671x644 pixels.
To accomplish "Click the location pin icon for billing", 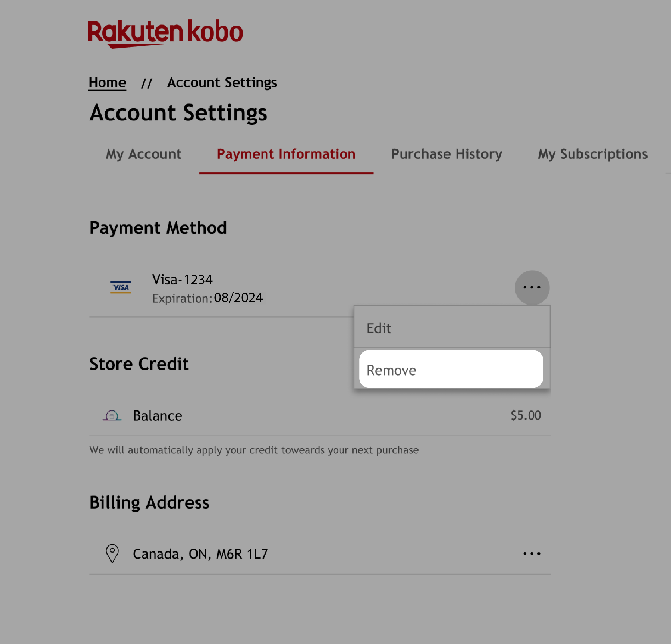I will 112,552.
